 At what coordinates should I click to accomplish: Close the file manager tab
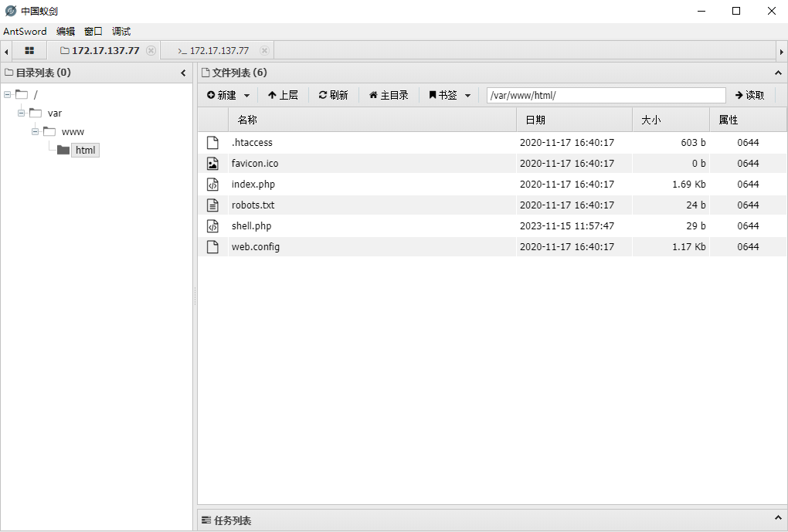click(x=151, y=51)
